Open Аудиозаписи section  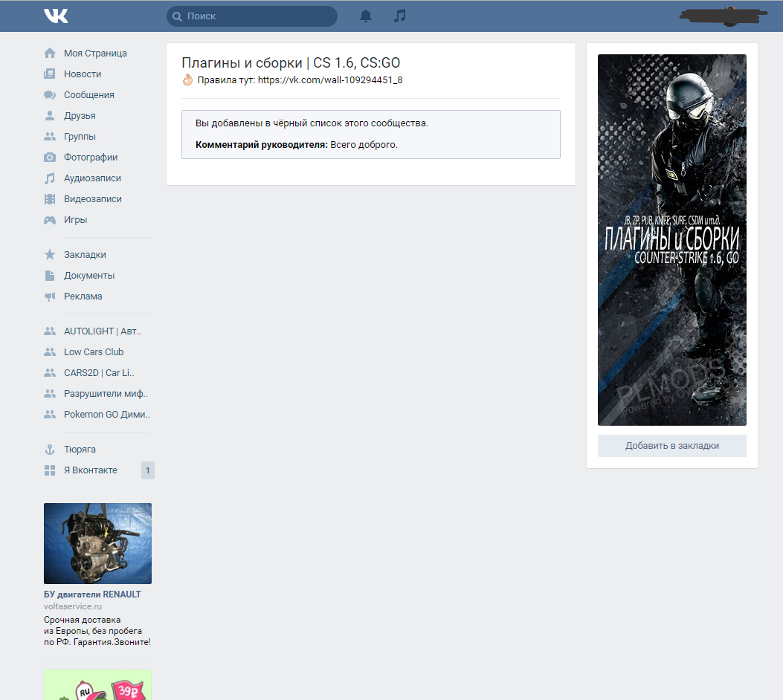(92, 178)
